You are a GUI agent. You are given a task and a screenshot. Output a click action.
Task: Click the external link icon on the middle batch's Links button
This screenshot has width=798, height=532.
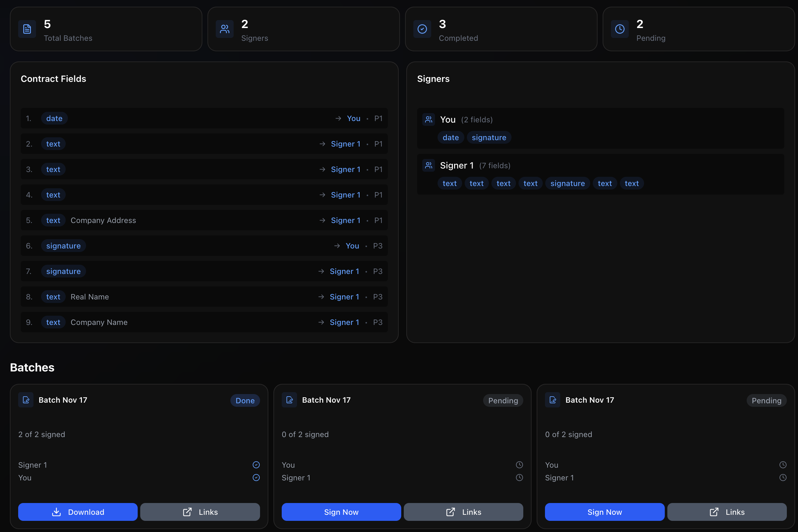click(x=450, y=512)
